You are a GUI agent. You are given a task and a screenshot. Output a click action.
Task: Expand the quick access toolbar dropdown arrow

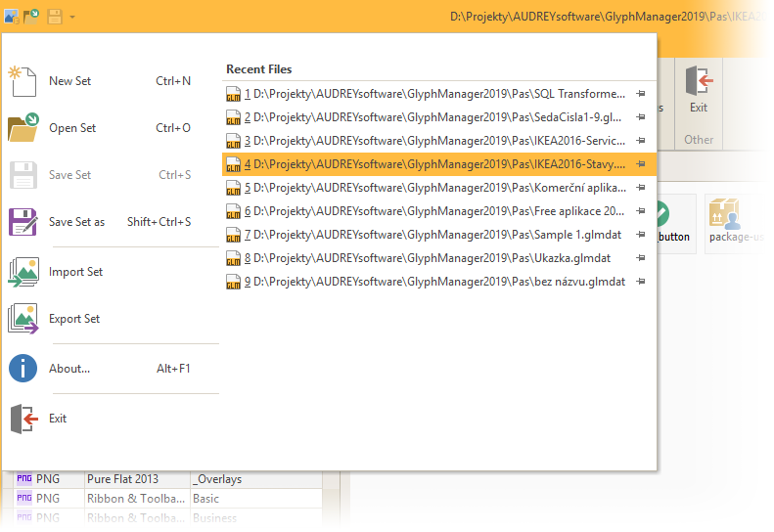73,18
